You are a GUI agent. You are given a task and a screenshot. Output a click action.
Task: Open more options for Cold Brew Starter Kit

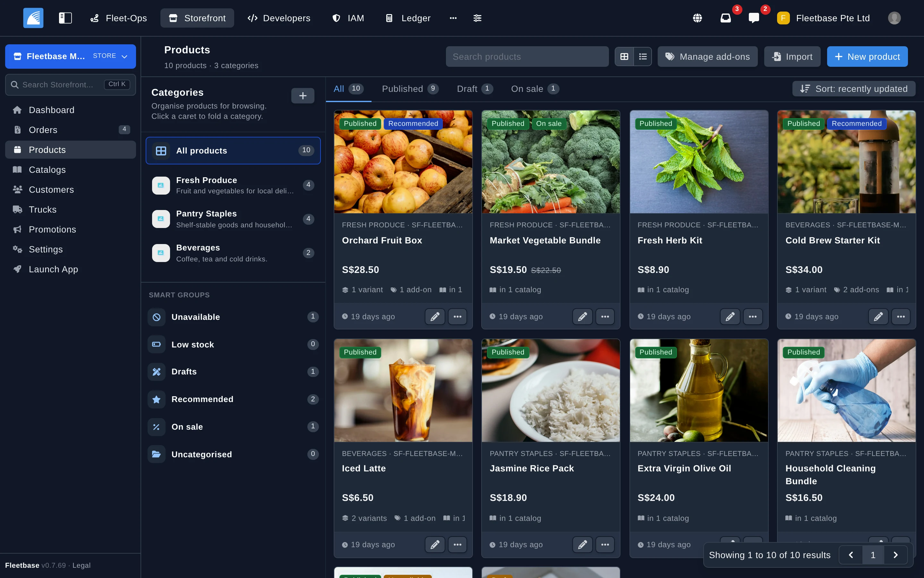(x=901, y=317)
